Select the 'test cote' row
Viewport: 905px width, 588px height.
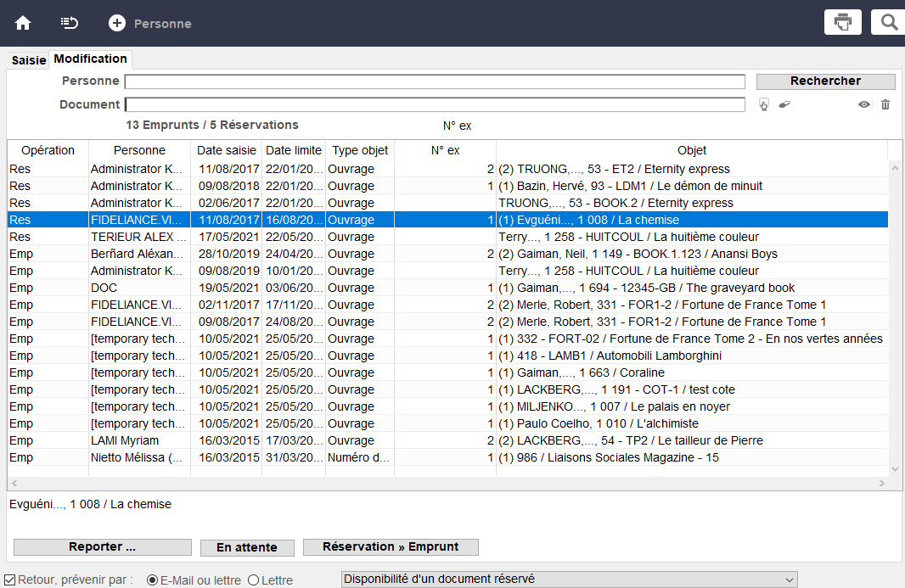pos(447,389)
